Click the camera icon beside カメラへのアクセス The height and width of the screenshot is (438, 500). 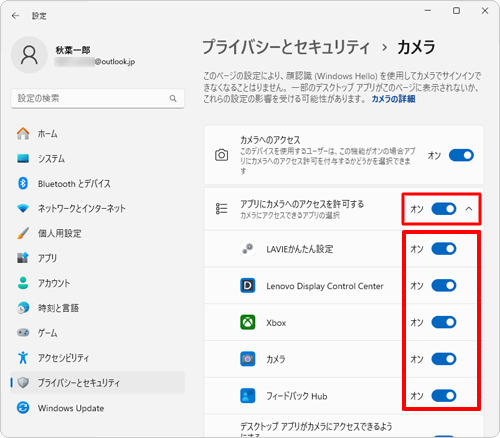click(x=222, y=155)
